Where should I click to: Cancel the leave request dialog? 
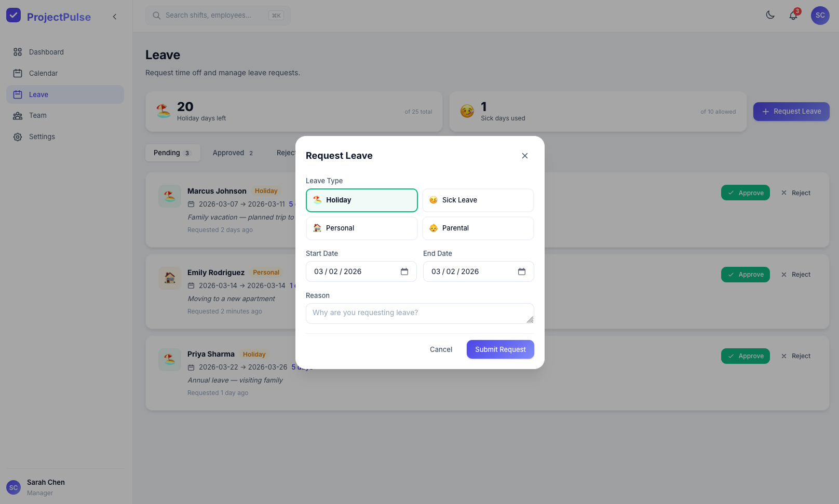tap(441, 349)
